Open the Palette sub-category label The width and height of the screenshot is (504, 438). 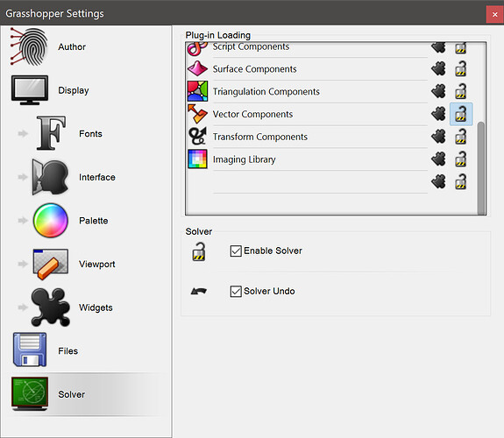(93, 221)
